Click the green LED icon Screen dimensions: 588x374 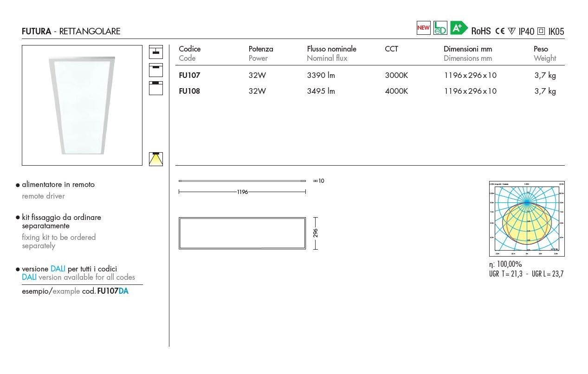[440, 28]
